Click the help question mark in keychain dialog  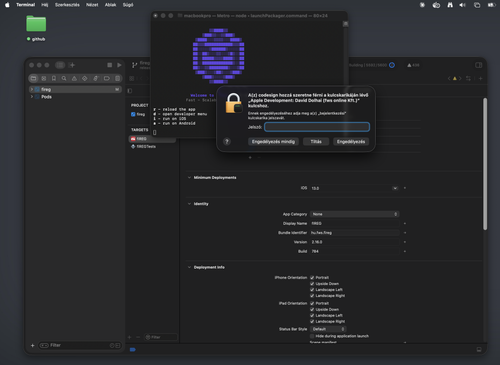(x=227, y=142)
